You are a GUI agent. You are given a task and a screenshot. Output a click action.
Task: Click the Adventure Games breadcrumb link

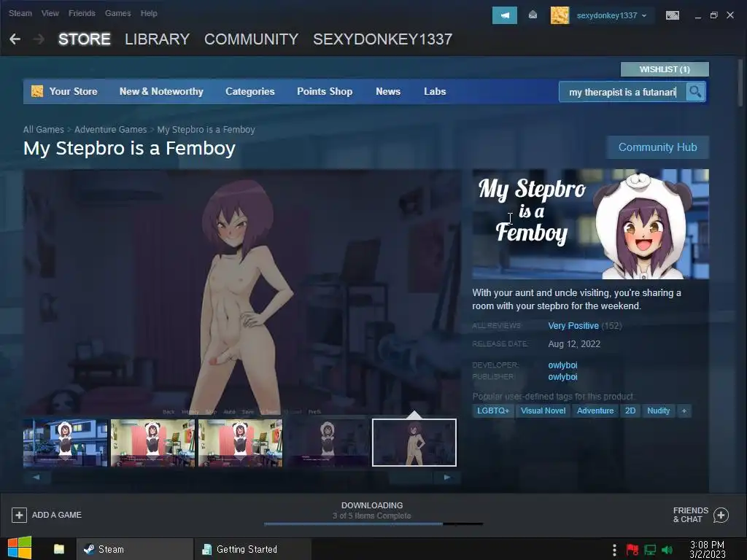pos(111,130)
